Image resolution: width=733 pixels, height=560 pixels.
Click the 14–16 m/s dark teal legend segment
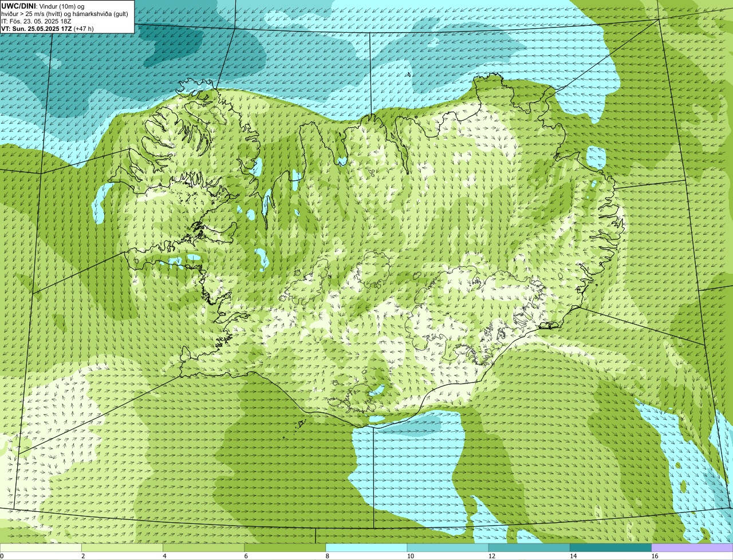pyautogui.click(x=611, y=548)
